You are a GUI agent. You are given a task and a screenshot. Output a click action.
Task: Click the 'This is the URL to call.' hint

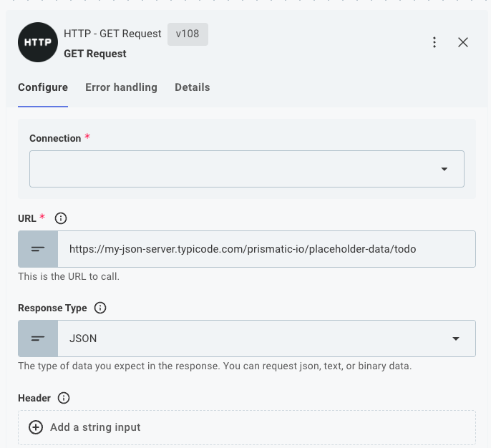click(69, 276)
